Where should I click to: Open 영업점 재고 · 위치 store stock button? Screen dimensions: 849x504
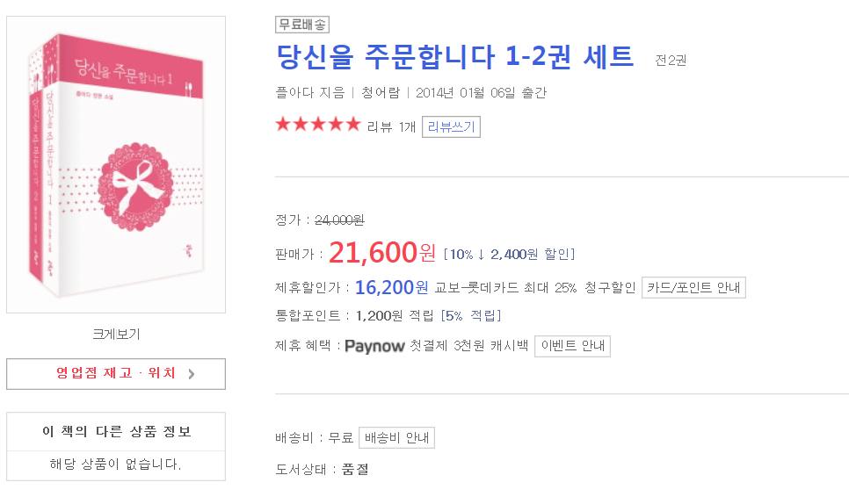pyautogui.click(x=115, y=373)
